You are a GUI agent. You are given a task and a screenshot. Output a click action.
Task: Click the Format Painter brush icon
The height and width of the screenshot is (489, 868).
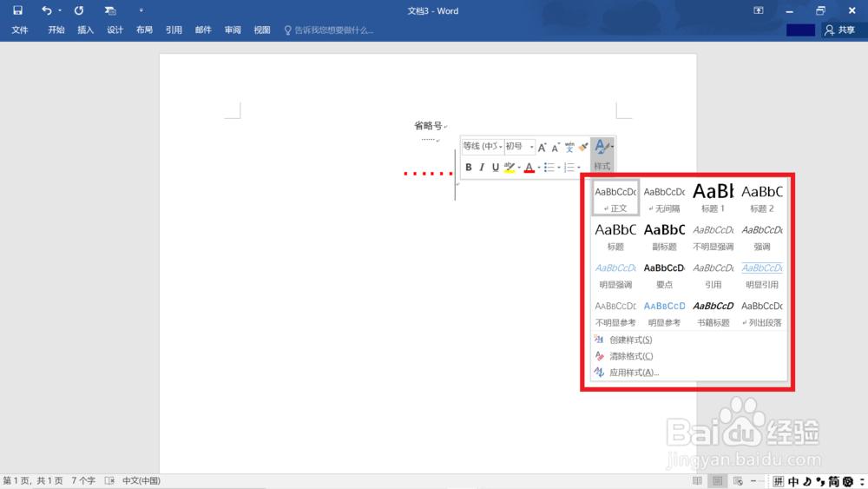pos(583,147)
